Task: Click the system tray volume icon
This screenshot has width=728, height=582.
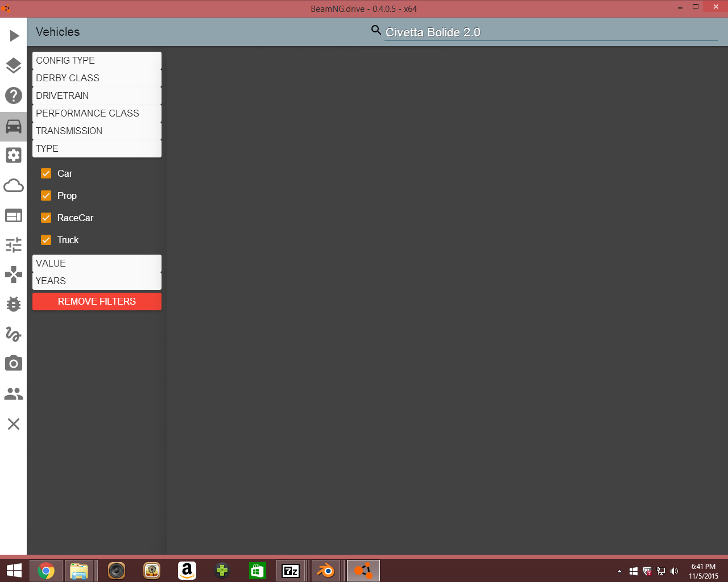Action: [675, 571]
